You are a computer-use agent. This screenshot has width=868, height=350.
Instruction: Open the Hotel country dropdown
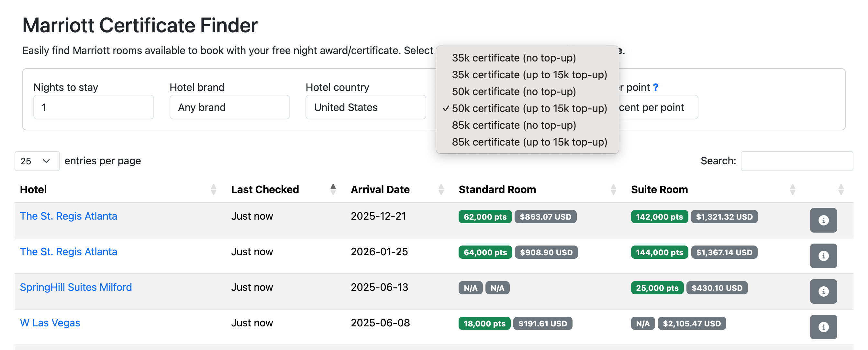[366, 107]
